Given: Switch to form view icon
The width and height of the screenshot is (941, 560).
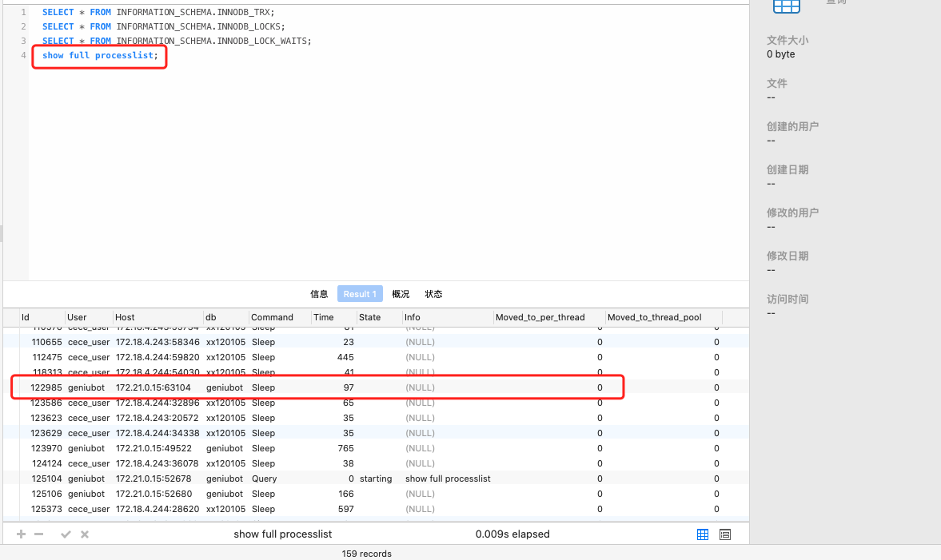Looking at the screenshot, I should tap(725, 534).
